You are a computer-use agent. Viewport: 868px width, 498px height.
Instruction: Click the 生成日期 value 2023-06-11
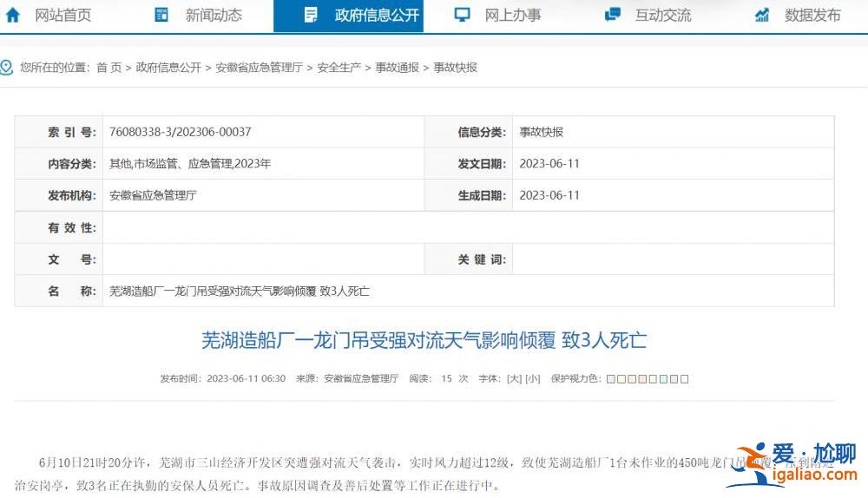(549, 195)
